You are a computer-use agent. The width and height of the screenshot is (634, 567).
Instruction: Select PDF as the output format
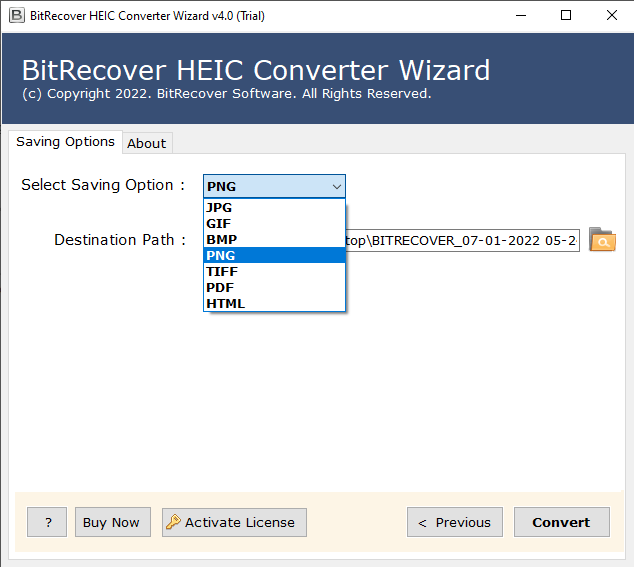274,288
